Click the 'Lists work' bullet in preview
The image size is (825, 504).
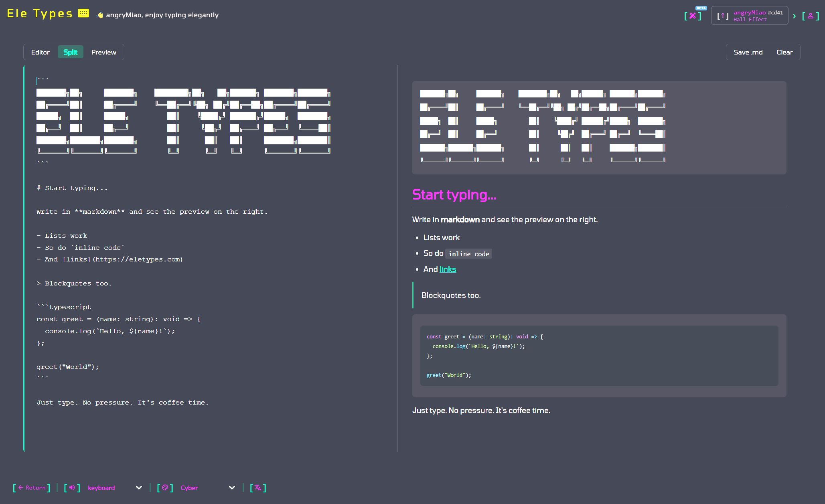pyautogui.click(x=442, y=238)
